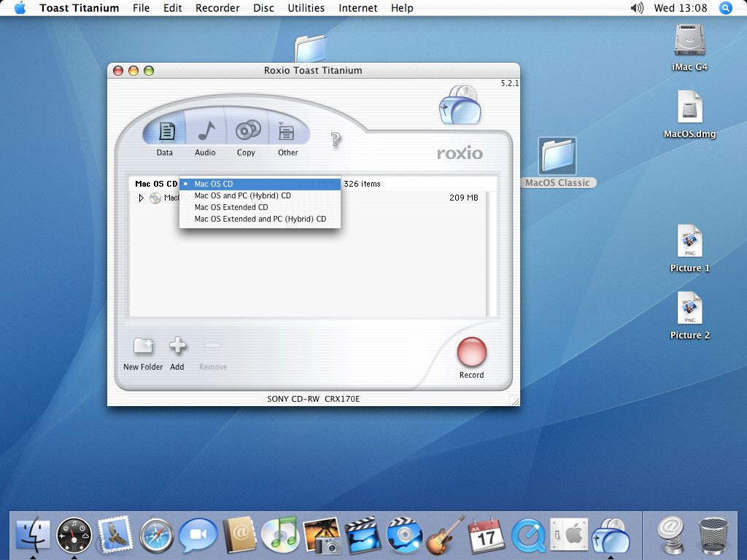Viewport: 747px width, 560px height.
Task: Open iChat from the Dock
Action: click(198, 534)
